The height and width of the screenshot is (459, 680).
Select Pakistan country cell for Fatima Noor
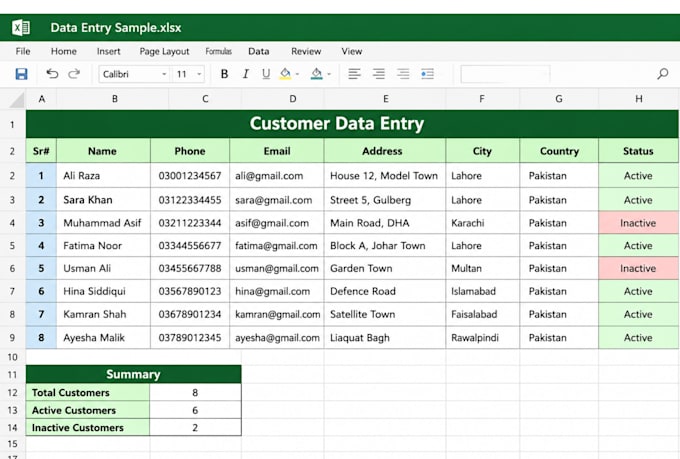[559, 246]
